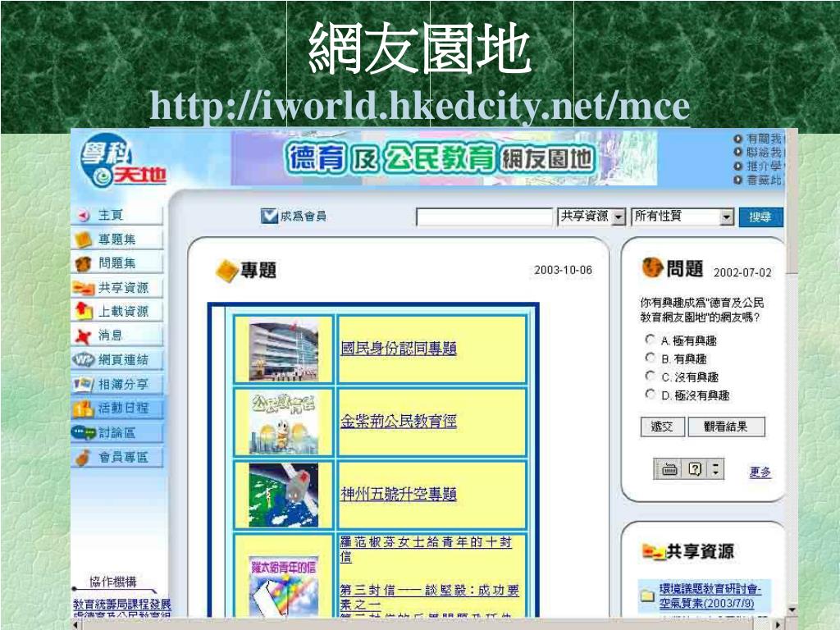Click the 上載資源 upload arrow icon
840x630 pixels.
coord(83,311)
